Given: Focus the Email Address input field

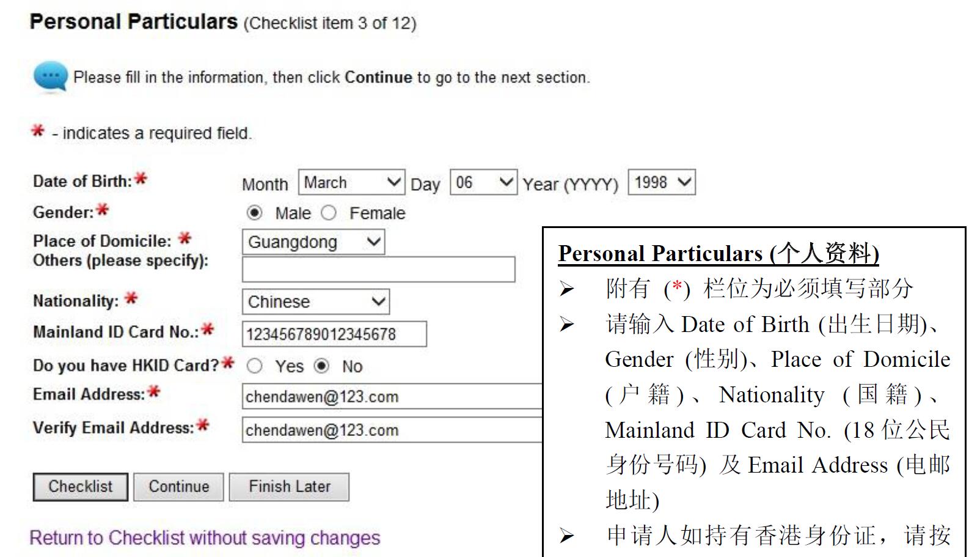Looking at the screenshot, I should point(391,397).
